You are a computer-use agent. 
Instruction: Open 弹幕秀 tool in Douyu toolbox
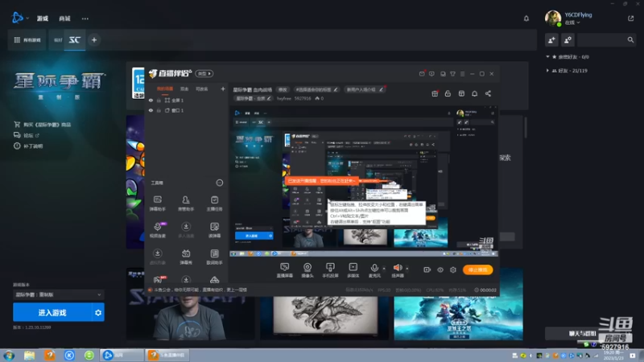click(x=186, y=257)
